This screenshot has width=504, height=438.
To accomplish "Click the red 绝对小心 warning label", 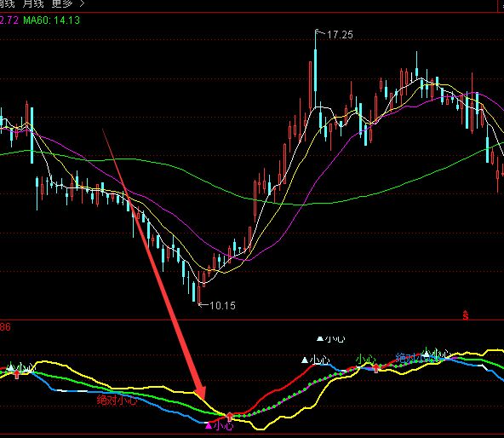I will click(x=117, y=400).
